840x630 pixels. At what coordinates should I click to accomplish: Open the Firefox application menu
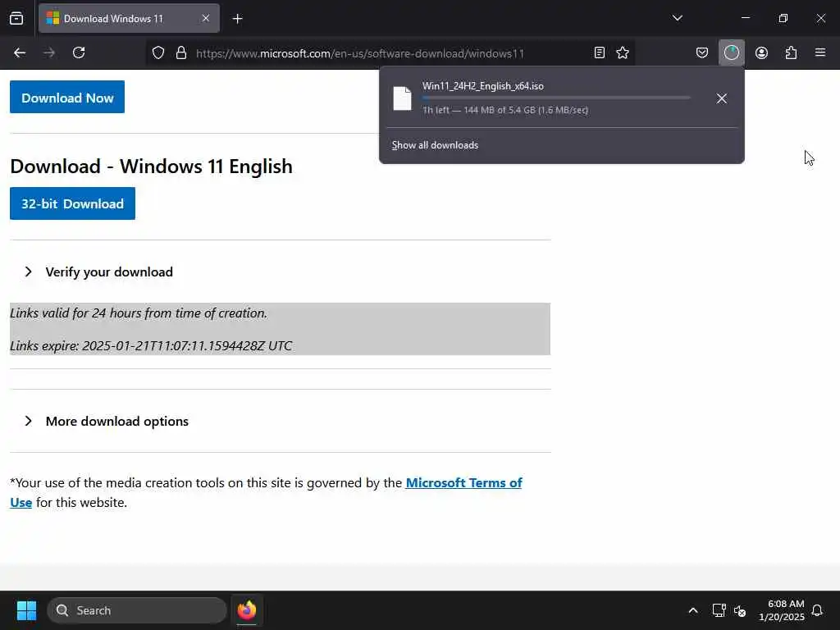[x=820, y=53]
